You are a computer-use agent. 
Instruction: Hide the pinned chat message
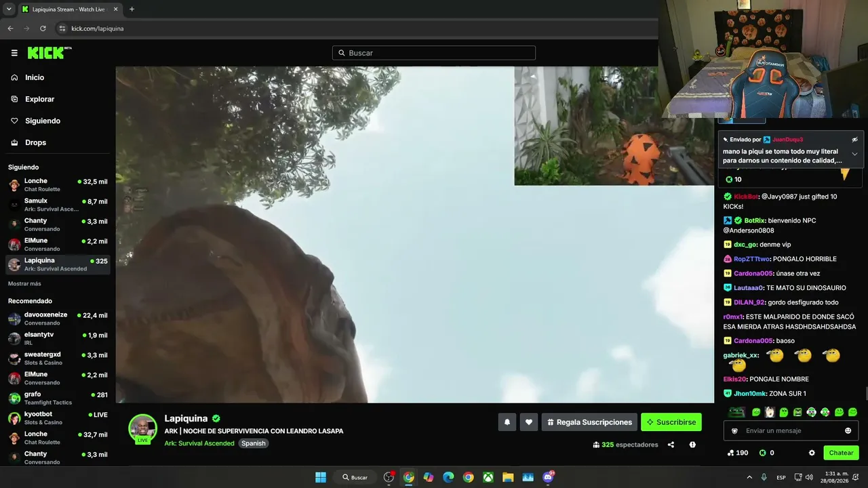(854, 139)
